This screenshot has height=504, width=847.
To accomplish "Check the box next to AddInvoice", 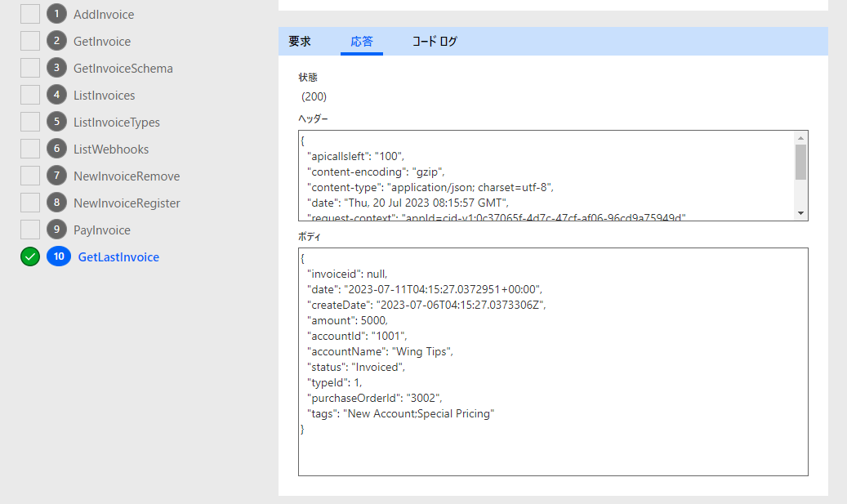I will 30,14.
